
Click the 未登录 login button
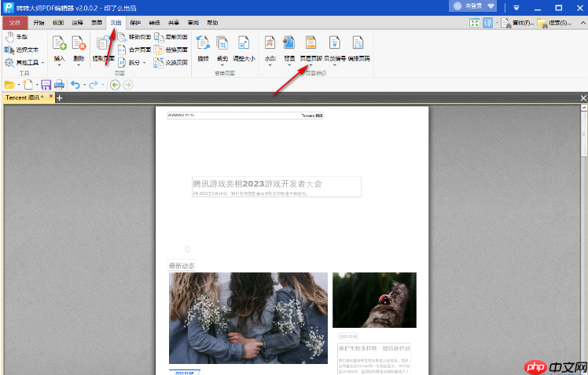click(473, 6)
